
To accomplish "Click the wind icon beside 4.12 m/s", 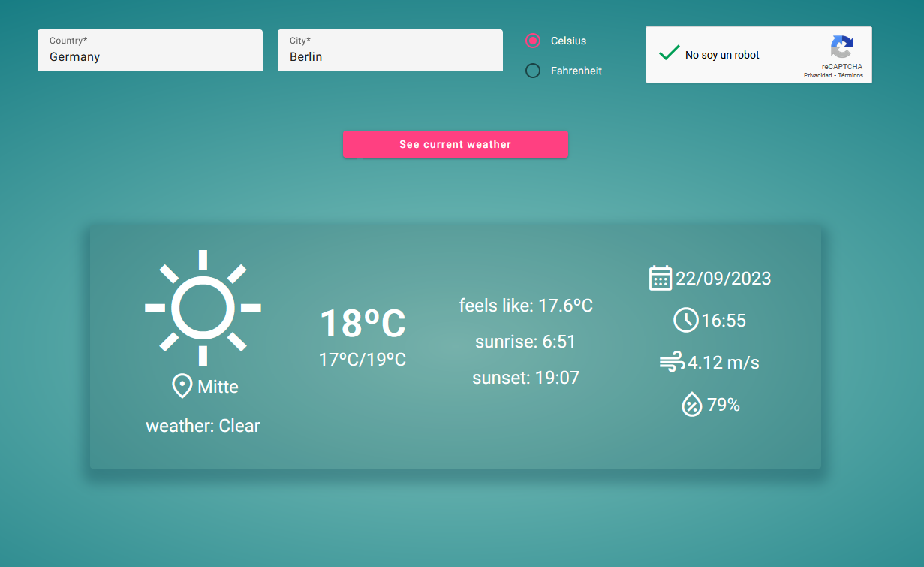I will click(x=672, y=363).
